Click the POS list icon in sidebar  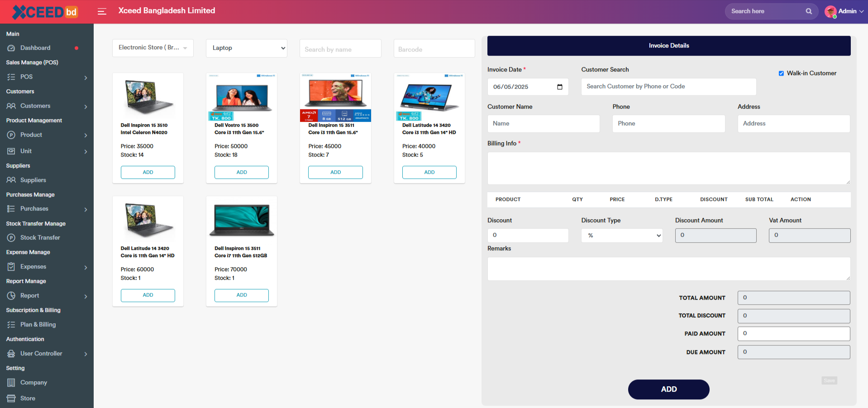[11, 77]
